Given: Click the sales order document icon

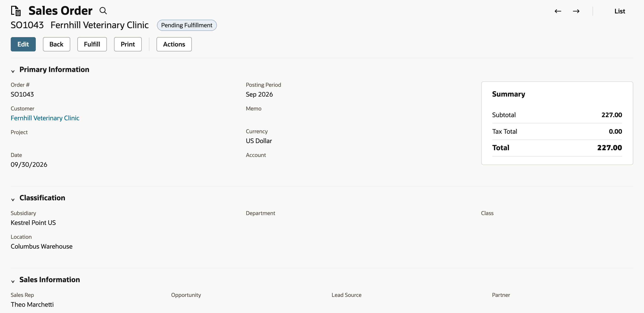Looking at the screenshot, I should tap(16, 11).
